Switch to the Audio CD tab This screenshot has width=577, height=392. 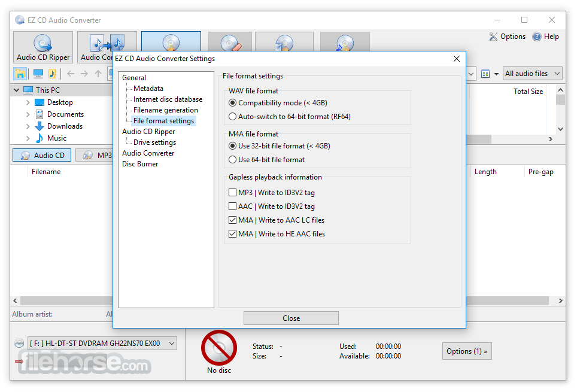[42, 155]
